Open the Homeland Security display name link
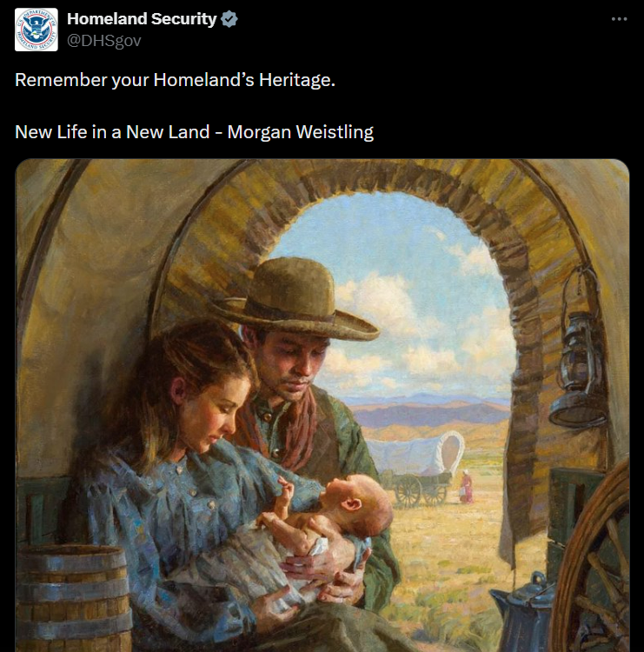This screenshot has height=652, width=644. coord(142,19)
